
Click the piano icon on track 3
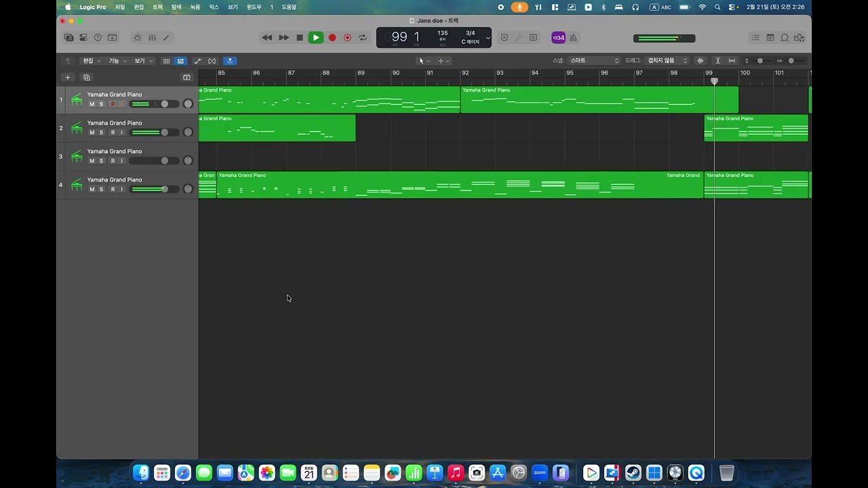[x=77, y=157]
